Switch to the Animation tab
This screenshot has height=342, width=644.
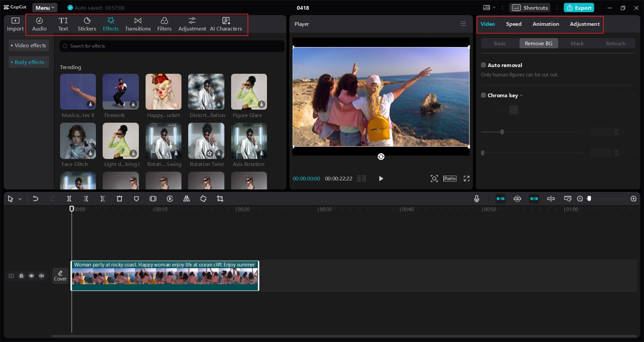(546, 24)
